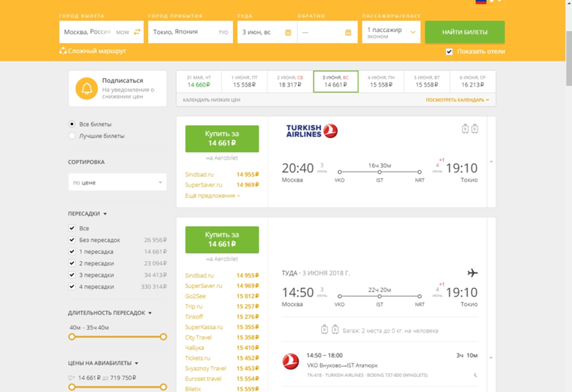The image size is (572, 392).
Task: Open the по цене sorting dropdown
Action: click(x=117, y=183)
